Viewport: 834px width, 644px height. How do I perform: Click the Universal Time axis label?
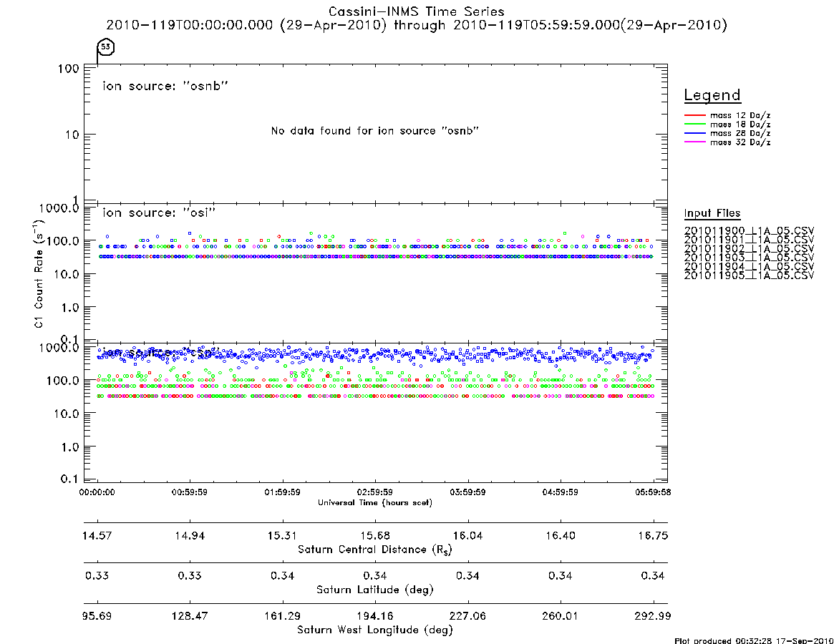pyautogui.click(x=375, y=502)
